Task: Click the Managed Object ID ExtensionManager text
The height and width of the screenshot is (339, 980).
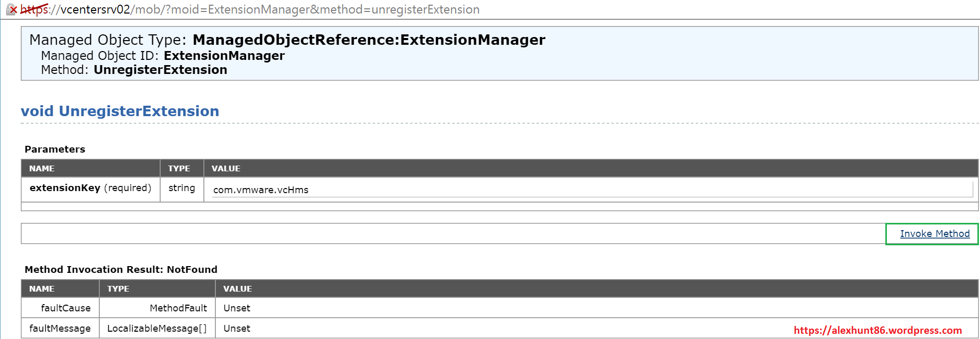Action: tap(224, 56)
